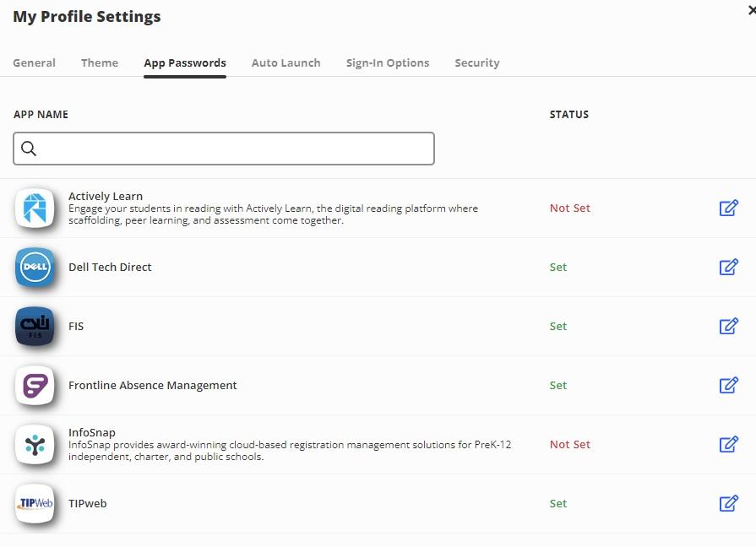Click the Actively Learn app name
This screenshot has height=547, width=756.
tap(106, 196)
